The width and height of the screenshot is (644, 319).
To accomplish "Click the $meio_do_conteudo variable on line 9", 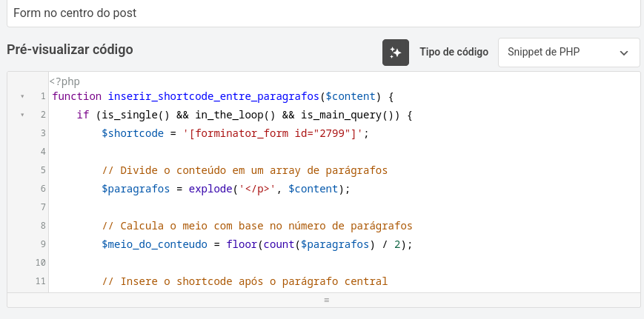I will pyautogui.click(x=154, y=244).
